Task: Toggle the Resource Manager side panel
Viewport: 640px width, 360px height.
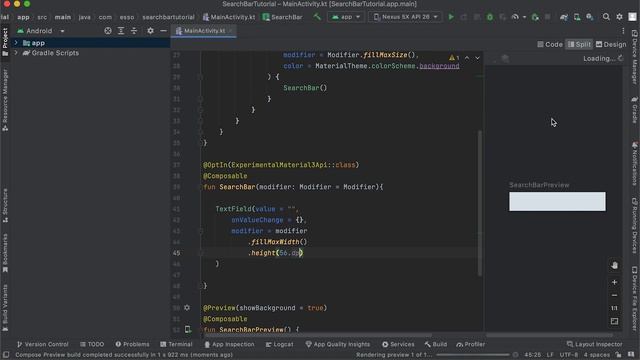Action: [5, 100]
